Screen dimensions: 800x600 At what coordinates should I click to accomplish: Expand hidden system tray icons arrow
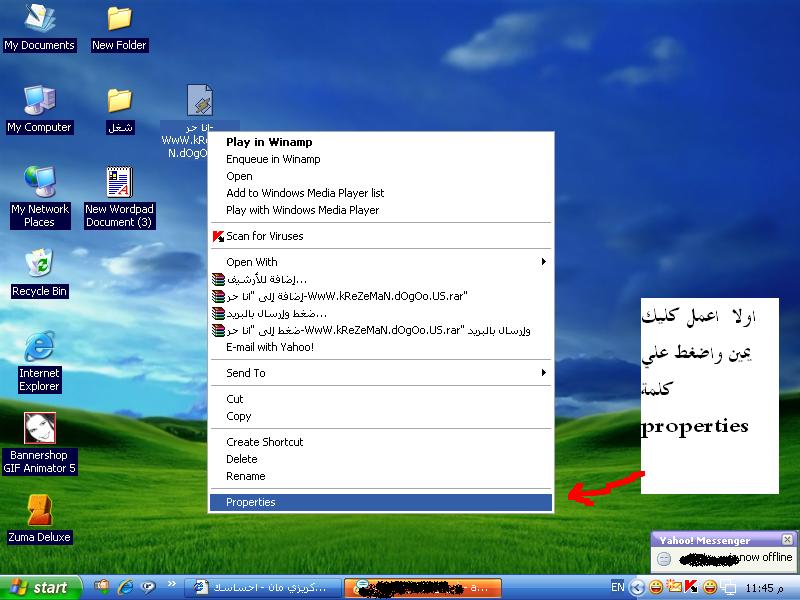pyautogui.click(x=636, y=588)
